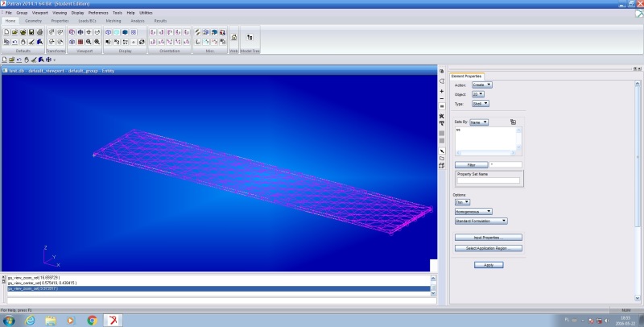Click the Web home icon

pyautogui.click(x=233, y=37)
